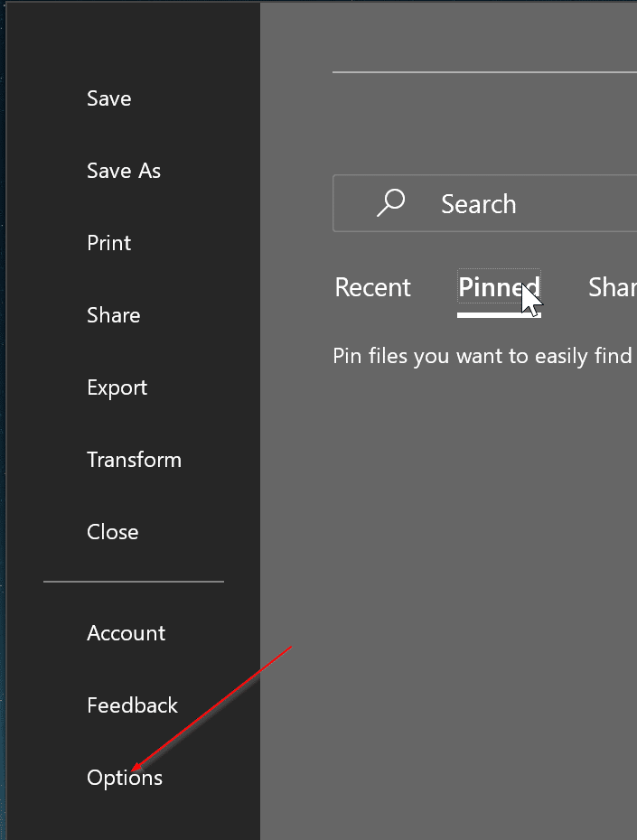Select Export to convert the file
This screenshot has height=840, width=637.
pos(117,387)
